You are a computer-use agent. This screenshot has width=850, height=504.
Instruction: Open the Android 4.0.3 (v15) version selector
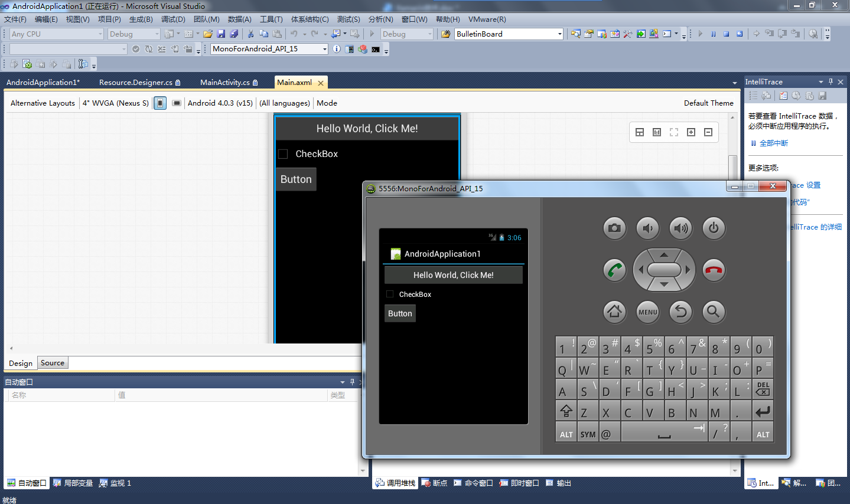tap(220, 103)
